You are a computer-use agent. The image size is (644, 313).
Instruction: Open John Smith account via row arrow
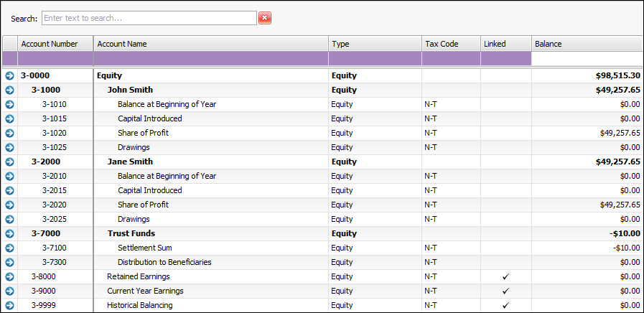point(9,90)
